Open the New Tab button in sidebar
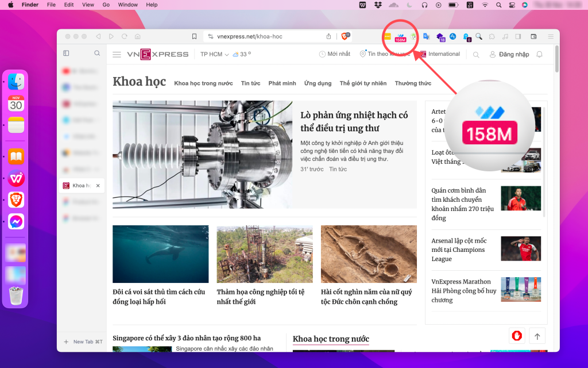Screen dimensions: 588x368 pos(83,342)
